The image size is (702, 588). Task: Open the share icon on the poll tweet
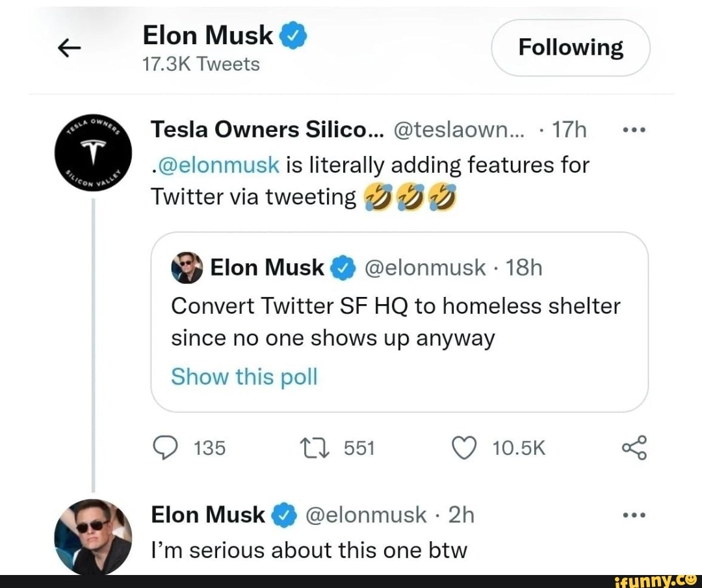(x=634, y=447)
